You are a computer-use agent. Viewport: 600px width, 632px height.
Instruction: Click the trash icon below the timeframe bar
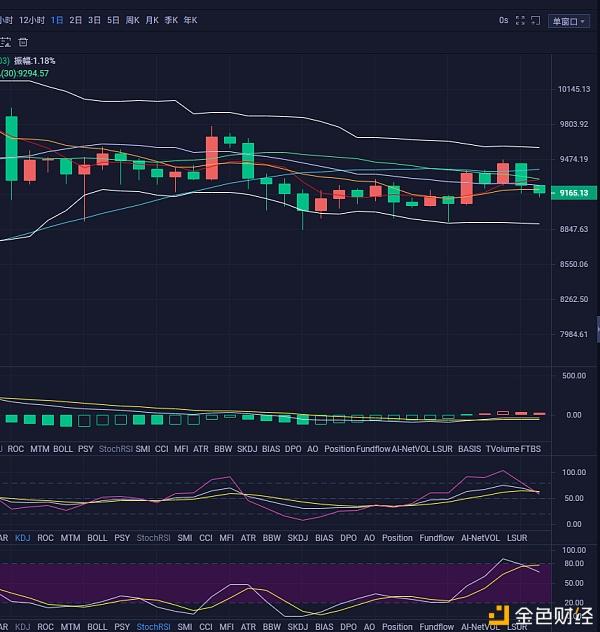coord(23,42)
